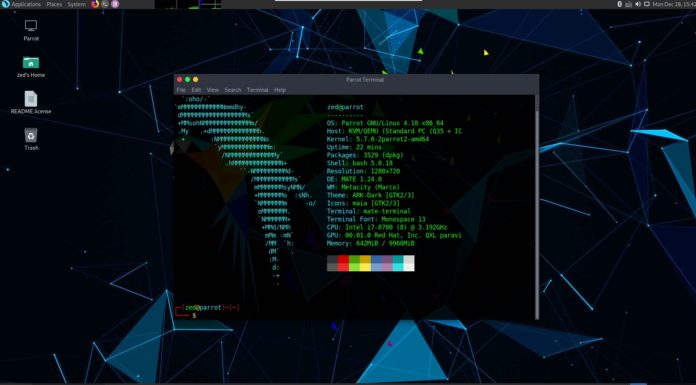
Task: Open the network connection tray icon
Action: 629,4
